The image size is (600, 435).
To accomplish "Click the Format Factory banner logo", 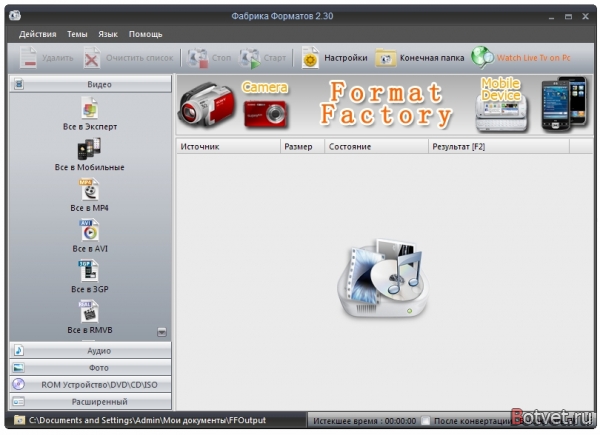I will pos(386,104).
